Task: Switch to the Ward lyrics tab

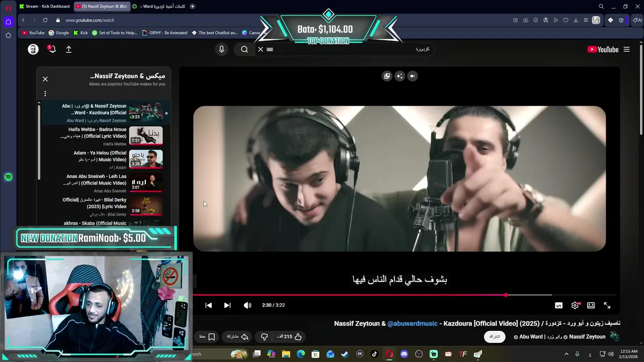Action: pos(158,7)
